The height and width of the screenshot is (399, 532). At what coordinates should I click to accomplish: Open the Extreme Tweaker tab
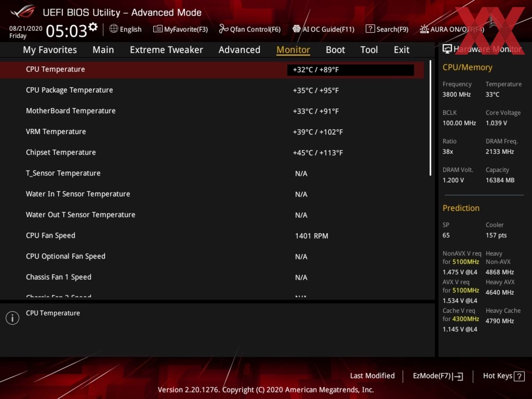click(166, 50)
